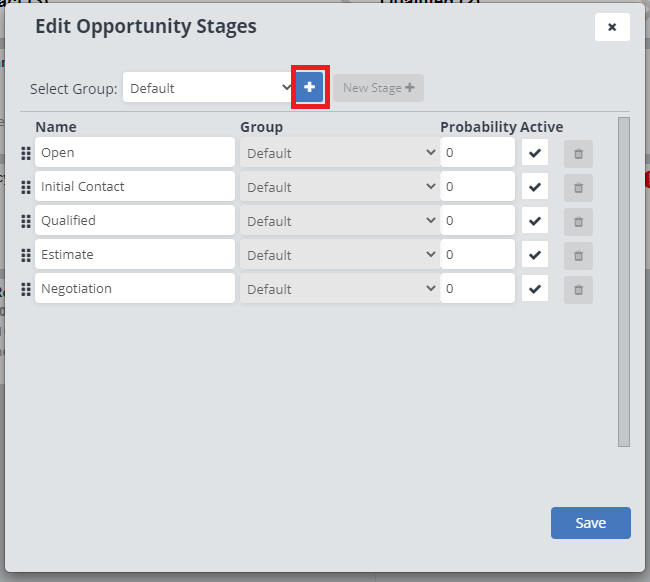Click drag handle beside Negotiation stage

point(26,289)
